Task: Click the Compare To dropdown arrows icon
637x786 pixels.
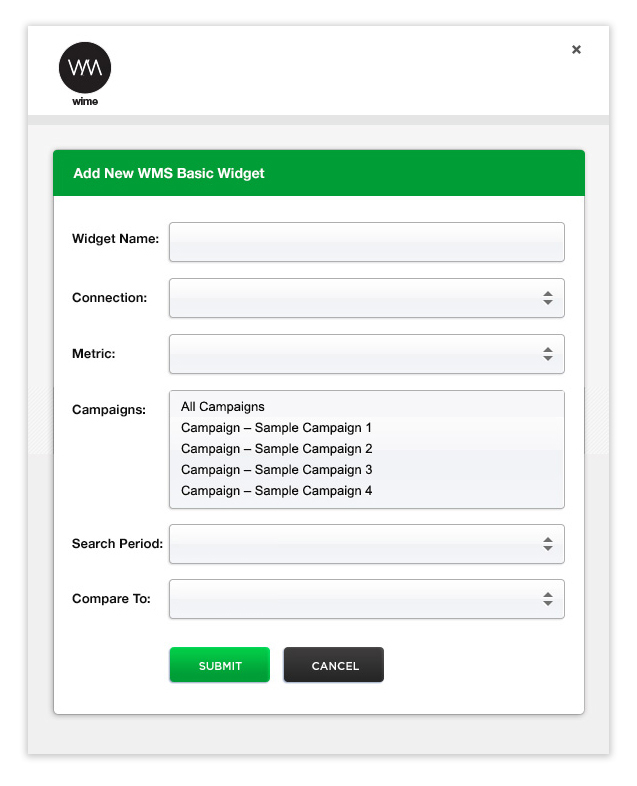Action: [x=548, y=599]
